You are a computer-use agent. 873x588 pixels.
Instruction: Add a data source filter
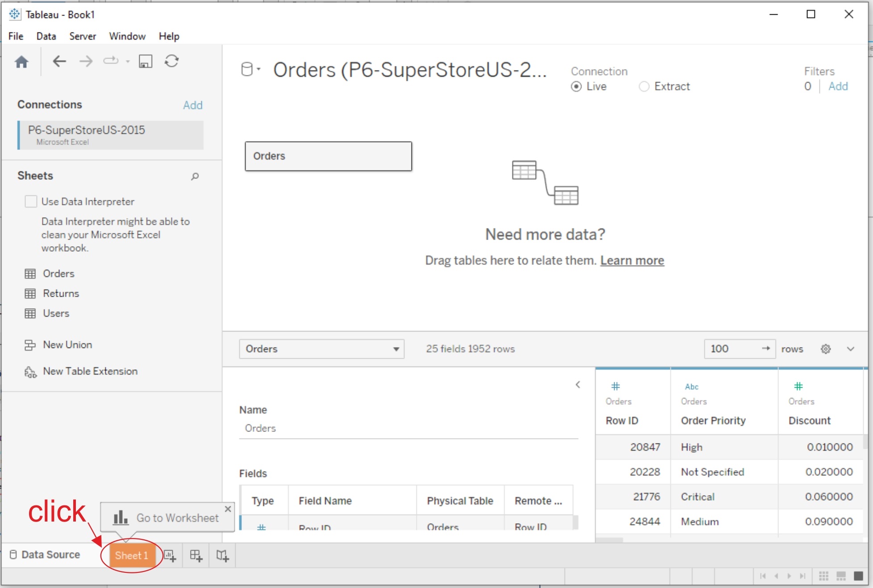coord(838,86)
